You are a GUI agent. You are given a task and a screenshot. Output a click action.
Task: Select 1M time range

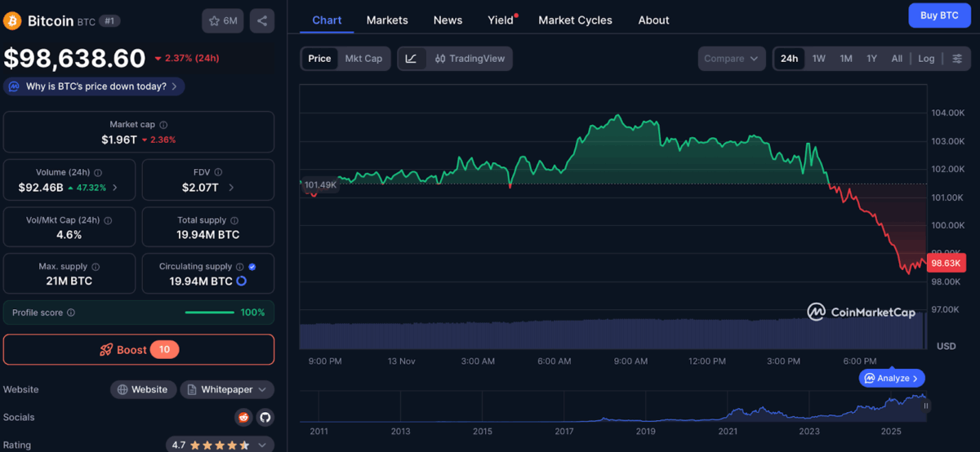coord(846,59)
